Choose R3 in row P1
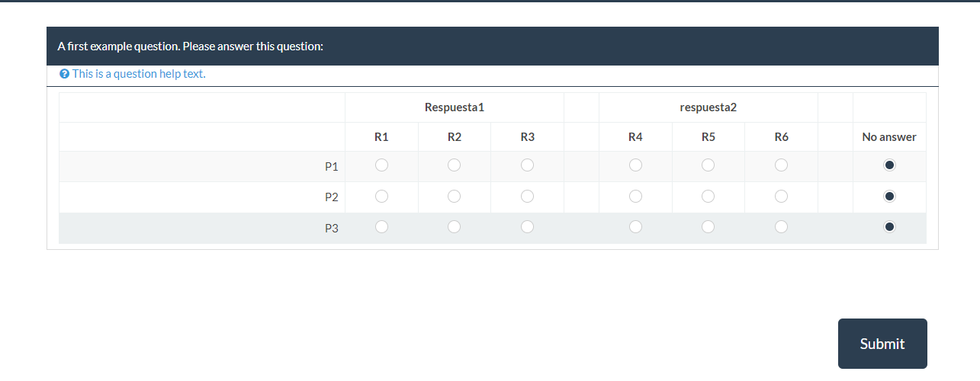980x381 pixels. point(527,165)
